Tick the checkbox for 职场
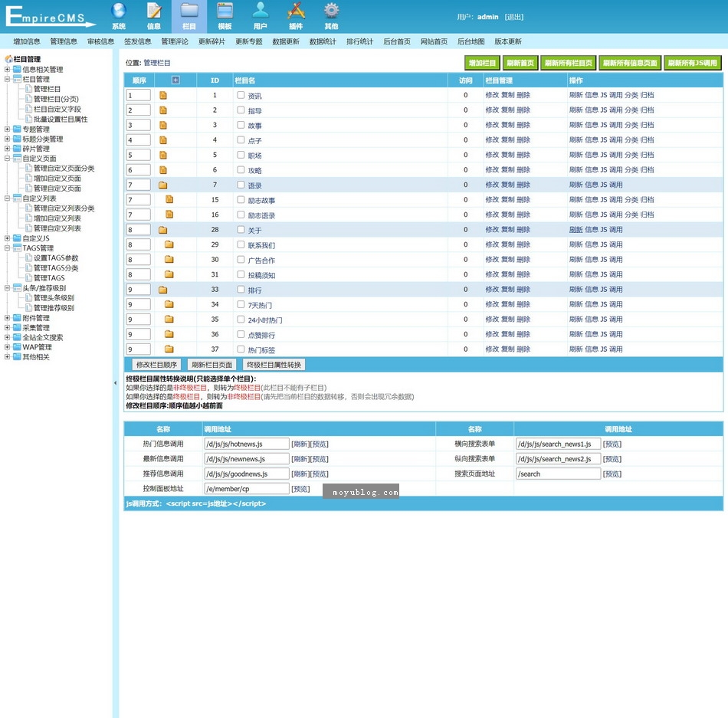 (x=241, y=155)
